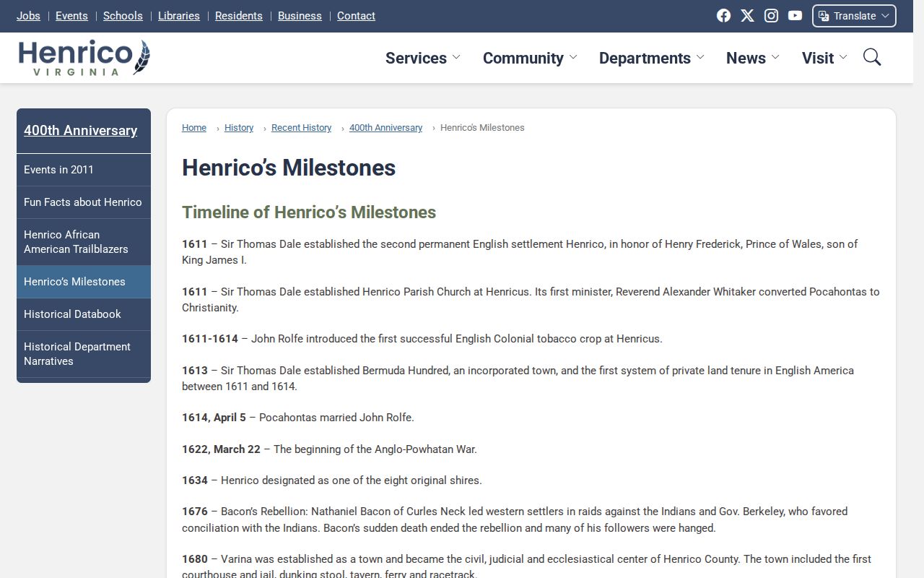Go to 400th Anniversary breadcrumb link
924x578 pixels.
[385, 128]
